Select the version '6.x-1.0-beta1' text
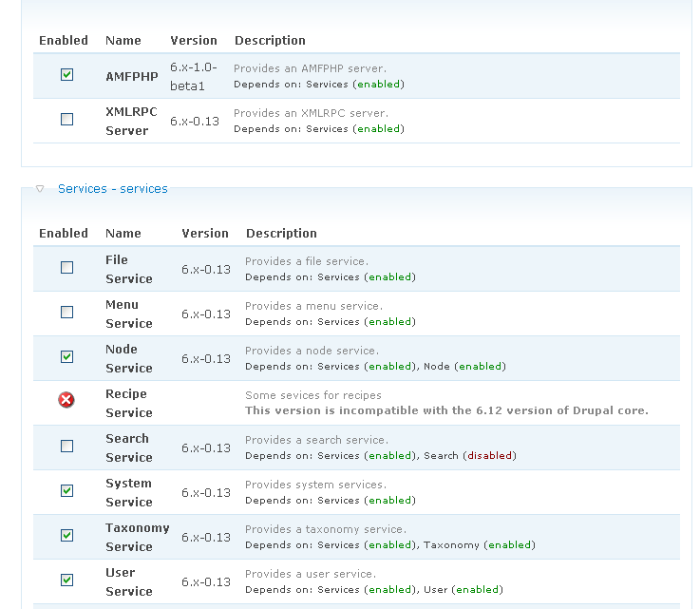Screen dimensions: 700x609 coord(194,76)
